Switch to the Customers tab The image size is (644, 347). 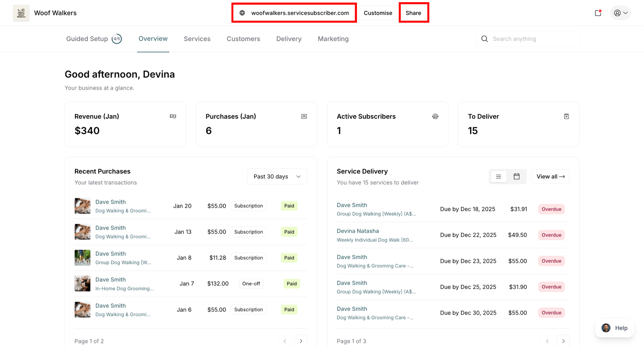[x=243, y=39]
